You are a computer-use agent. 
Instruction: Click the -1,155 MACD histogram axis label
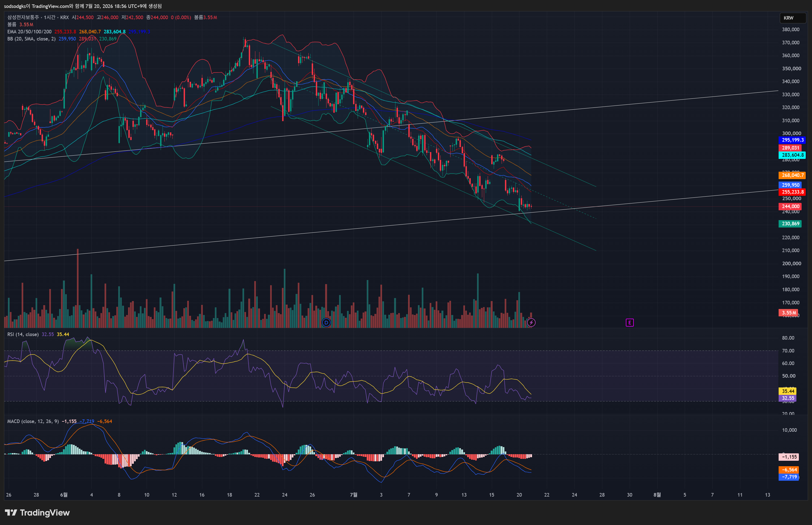(788, 457)
